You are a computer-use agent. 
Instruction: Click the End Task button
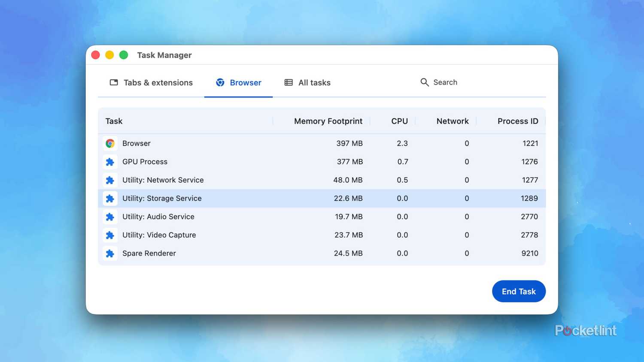519,291
